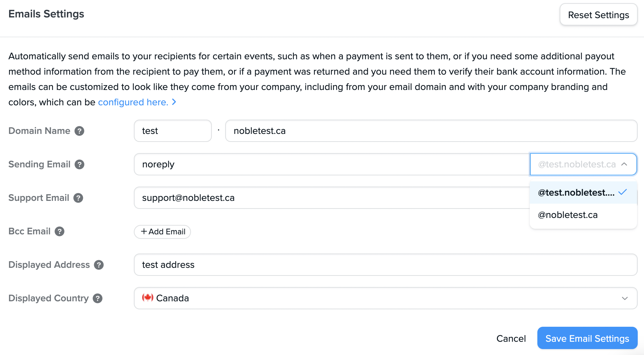
Task: Click the Displayed Country help icon
Action: click(x=98, y=298)
